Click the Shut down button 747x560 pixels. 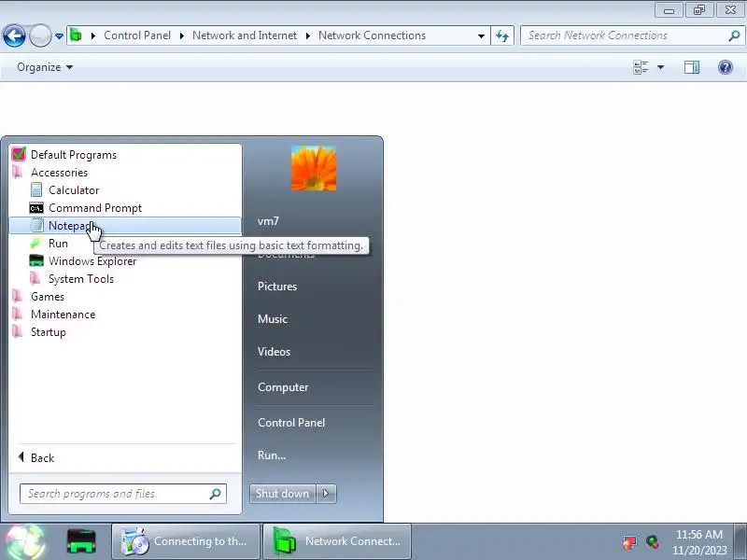pyautogui.click(x=283, y=494)
